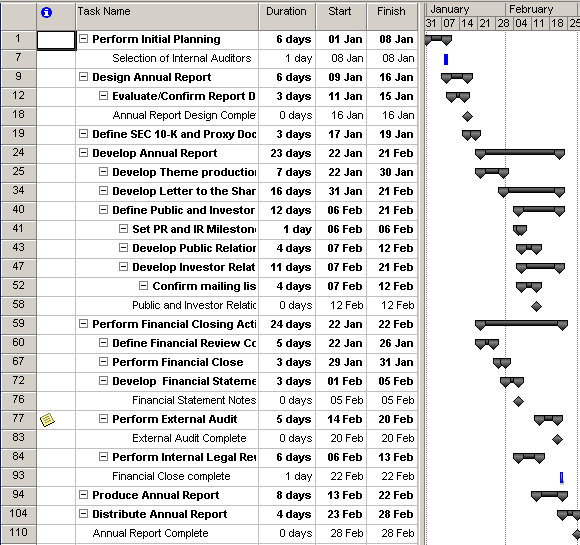Select row header number 110
Screen dimensions: 580x545
coord(18,533)
